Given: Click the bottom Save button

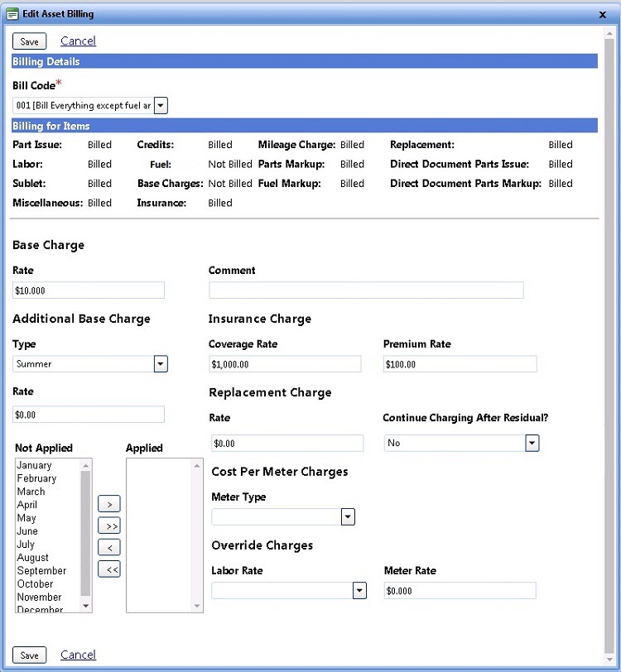Looking at the screenshot, I should click(x=29, y=655).
